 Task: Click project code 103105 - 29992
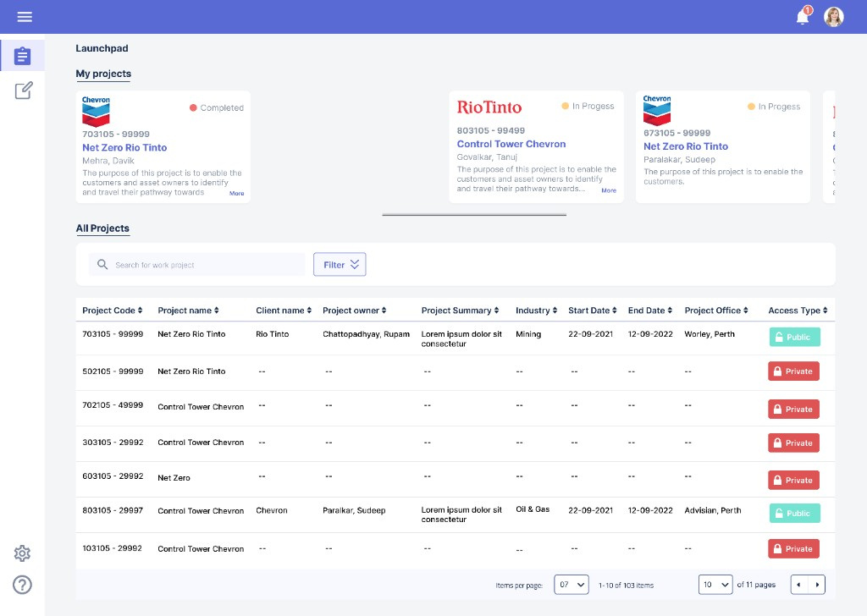[113, 548]
